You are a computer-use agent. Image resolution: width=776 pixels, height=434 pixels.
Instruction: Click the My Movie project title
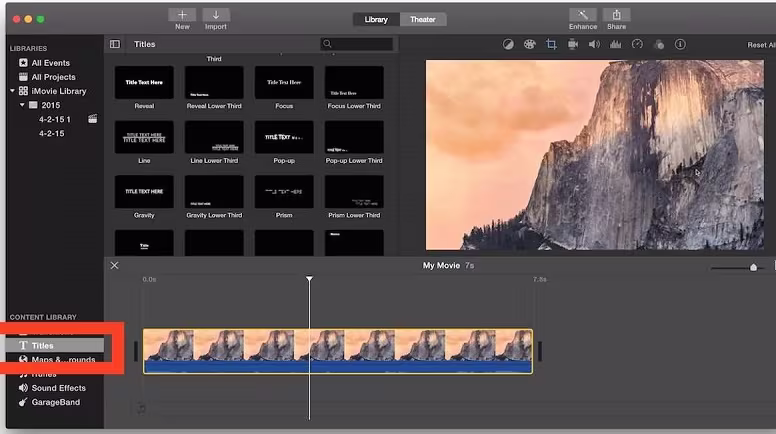441,266
